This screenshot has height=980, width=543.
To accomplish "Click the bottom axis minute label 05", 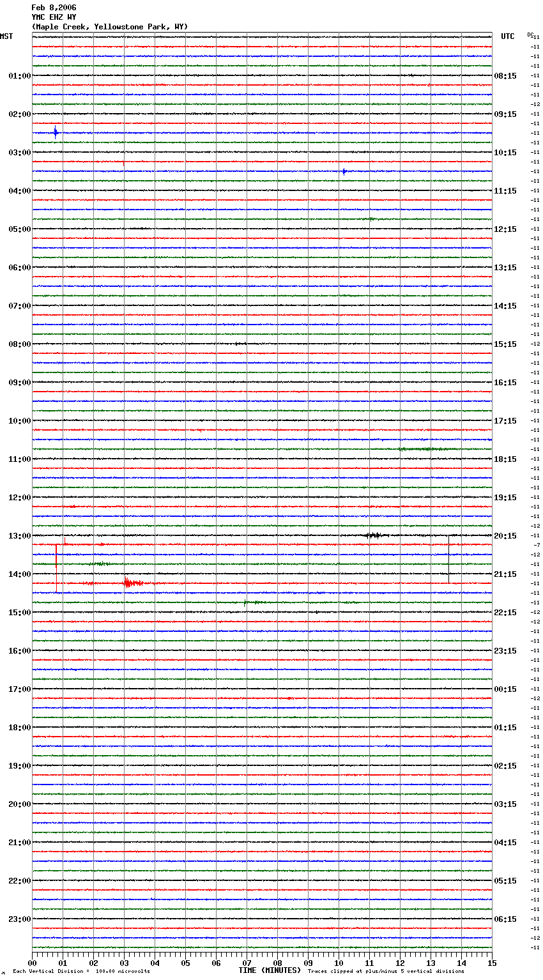I will [x=185, y=963].
